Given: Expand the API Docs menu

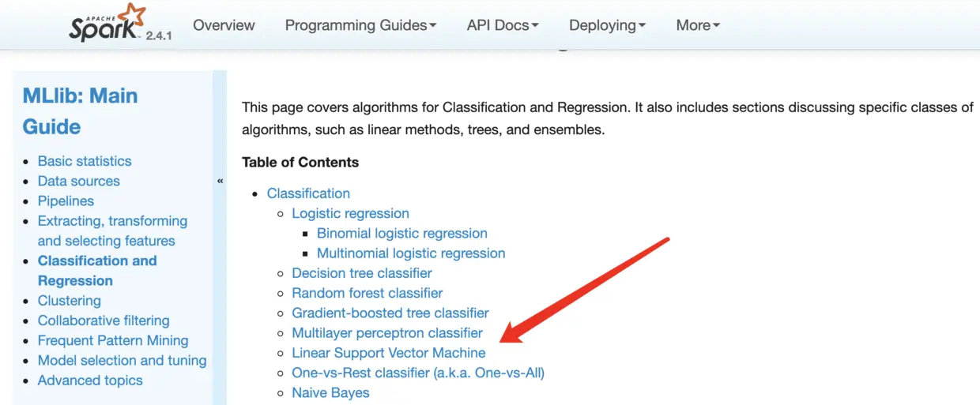Looking at the screenshot, I should pyautogui.click(x=503, y=25).
